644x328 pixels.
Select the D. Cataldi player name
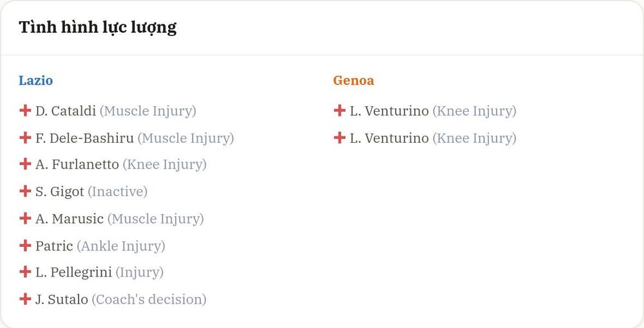(x=66, y=111)
